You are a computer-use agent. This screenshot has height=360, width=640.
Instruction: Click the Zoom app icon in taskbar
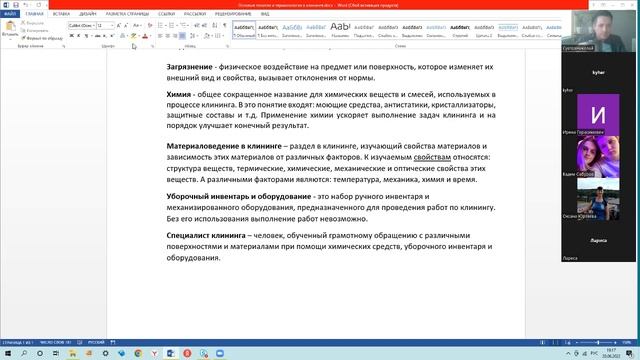point(220,353)
